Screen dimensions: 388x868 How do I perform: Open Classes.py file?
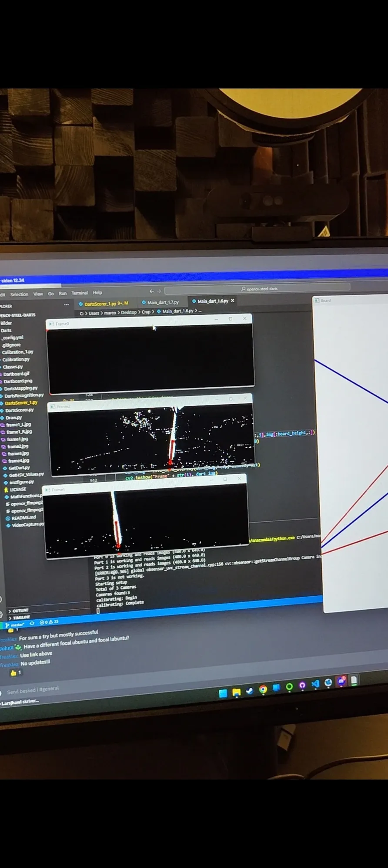[12, 367]
